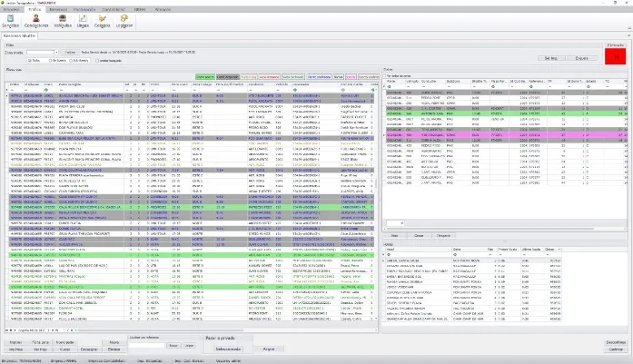Click filter icon under Vuelo column
The height and width of the screenshot is (364, 633).
point(46,90)
